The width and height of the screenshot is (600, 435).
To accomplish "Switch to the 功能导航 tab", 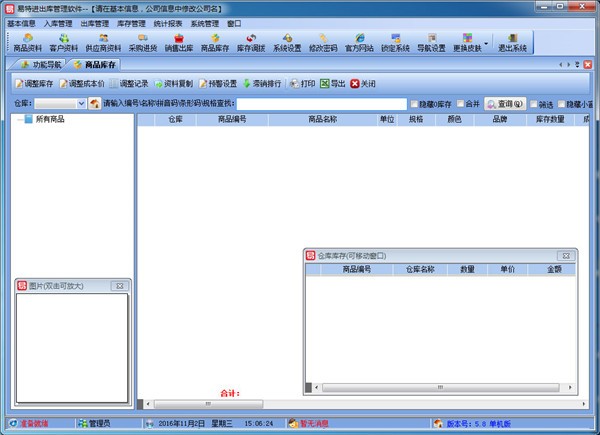I will [x=41, y=64].
